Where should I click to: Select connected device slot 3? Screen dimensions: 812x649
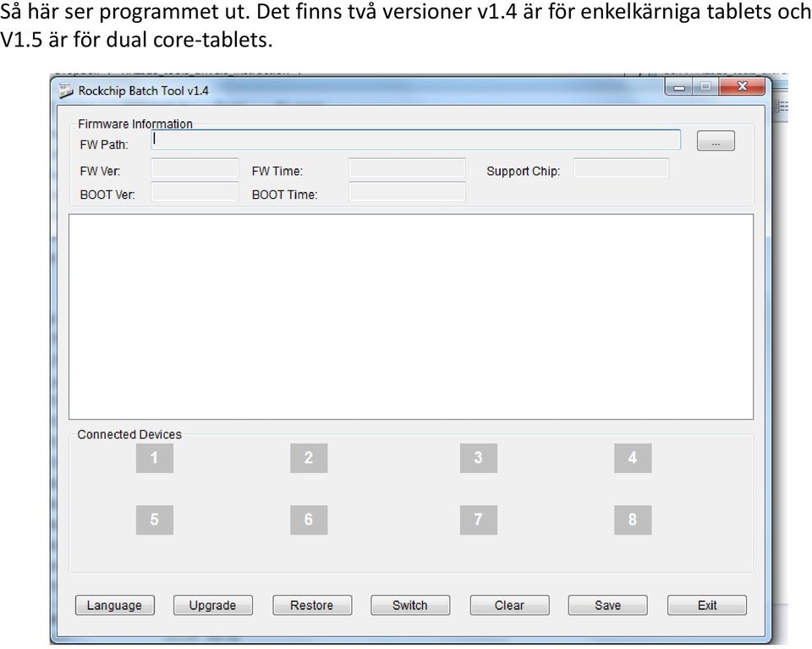coord(479,458)
